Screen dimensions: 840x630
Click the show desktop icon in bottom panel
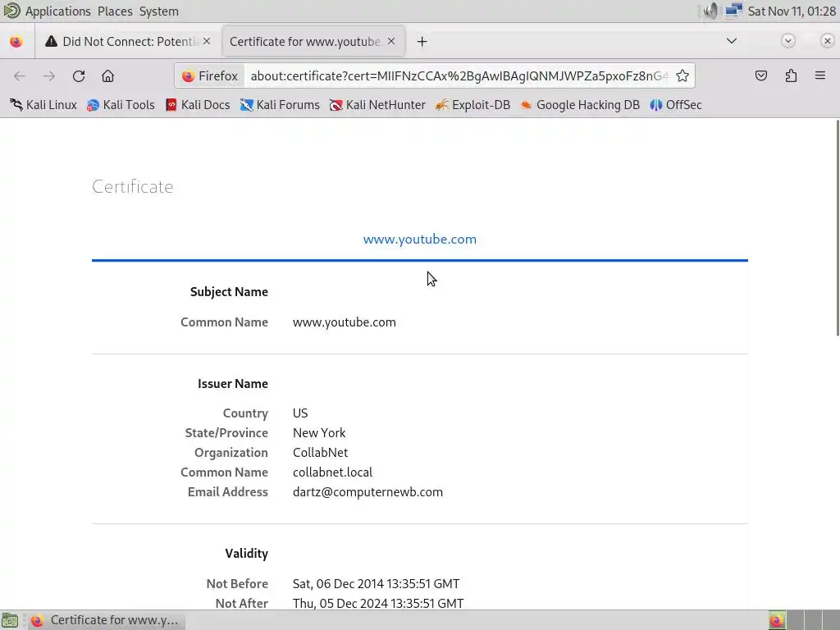[x=10, y=620]
